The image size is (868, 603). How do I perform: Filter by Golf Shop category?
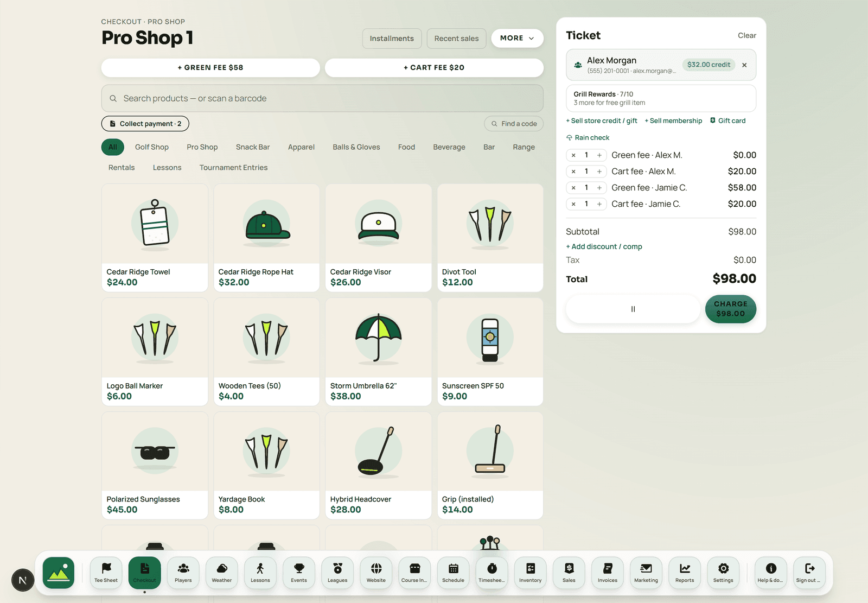coord(152,147)
